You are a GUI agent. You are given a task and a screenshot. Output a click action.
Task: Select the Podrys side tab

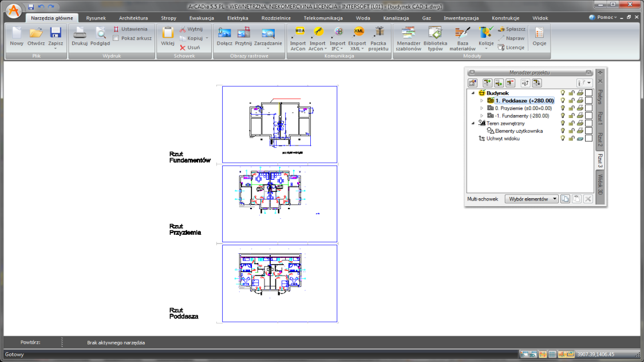click(x=600, y=97)
